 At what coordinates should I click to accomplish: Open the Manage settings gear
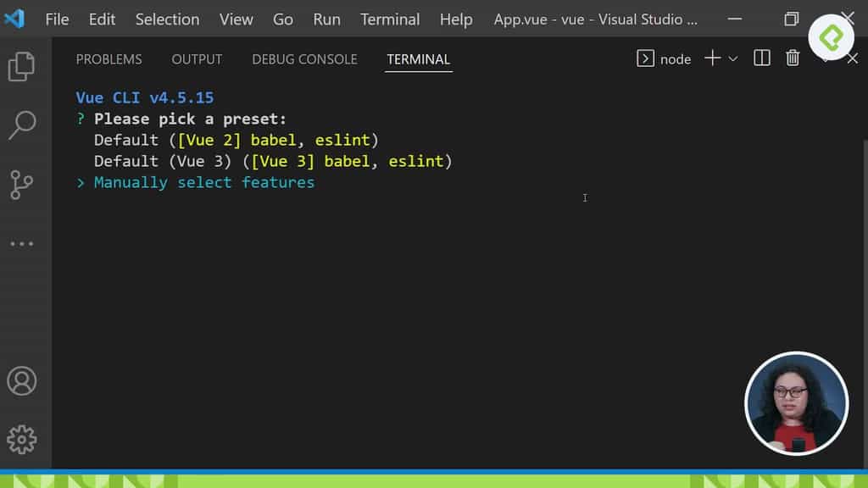tap(22, 439)
